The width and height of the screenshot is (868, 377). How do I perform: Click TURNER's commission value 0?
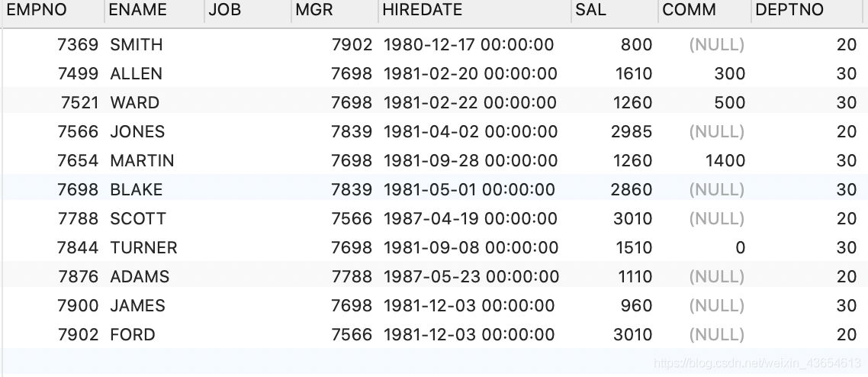pos(740,247)
